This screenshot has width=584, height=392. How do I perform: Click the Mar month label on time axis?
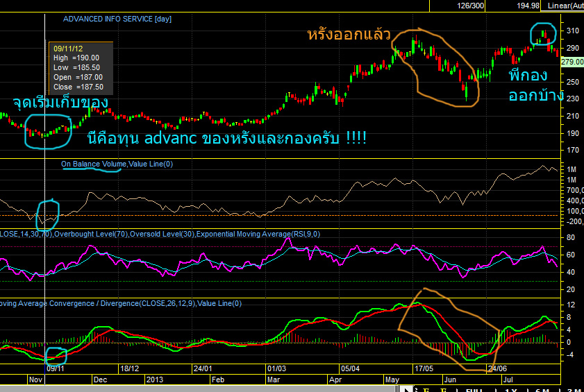(274, 380)
